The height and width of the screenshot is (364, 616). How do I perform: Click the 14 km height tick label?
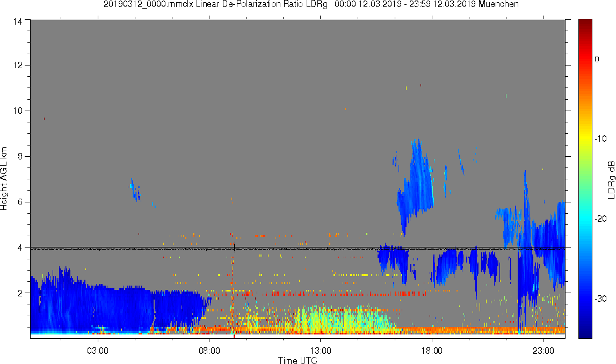[x=17, y=22]
